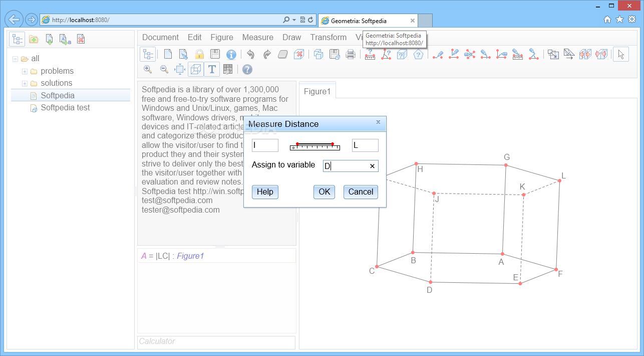Switch to the Figure1 tab

(317, 91)
